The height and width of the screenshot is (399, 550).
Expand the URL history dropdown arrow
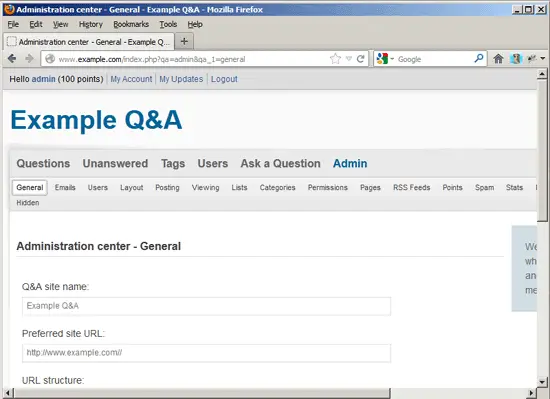(348, 59)
